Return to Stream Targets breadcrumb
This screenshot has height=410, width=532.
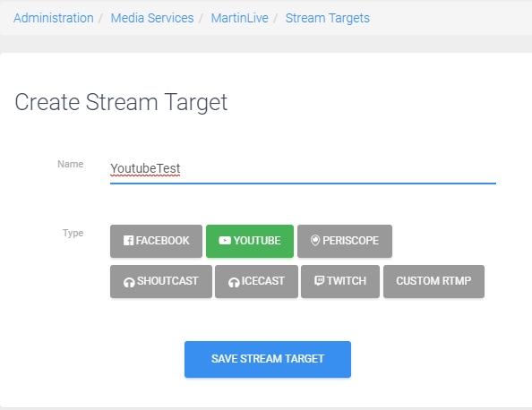(x=328, y=18)
